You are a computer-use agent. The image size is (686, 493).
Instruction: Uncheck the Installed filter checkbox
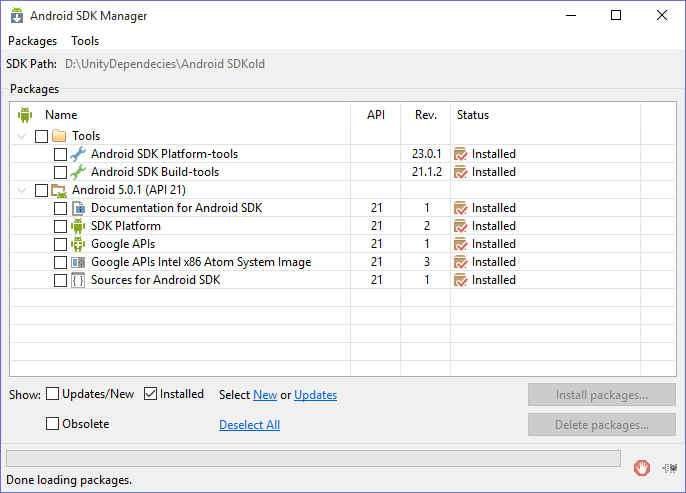pos(150,394)
